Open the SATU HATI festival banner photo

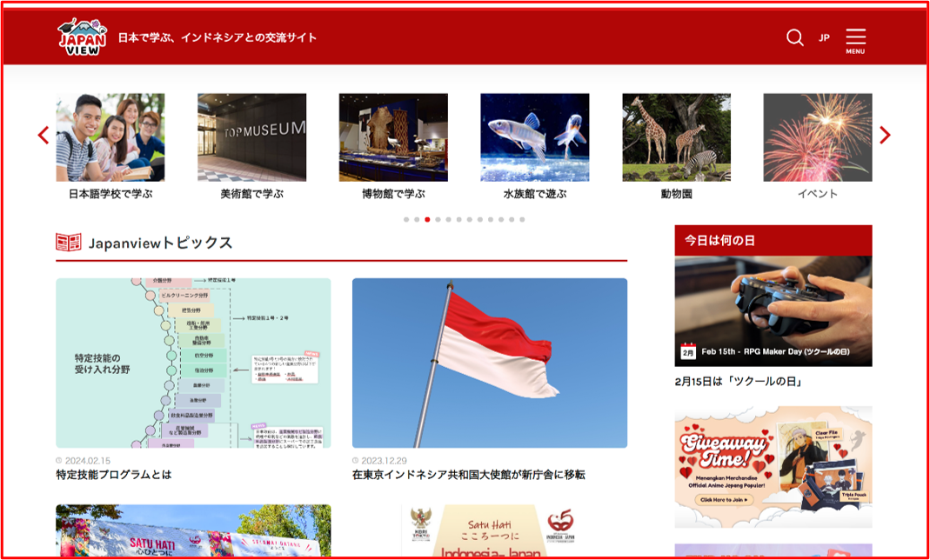[193, 530]
